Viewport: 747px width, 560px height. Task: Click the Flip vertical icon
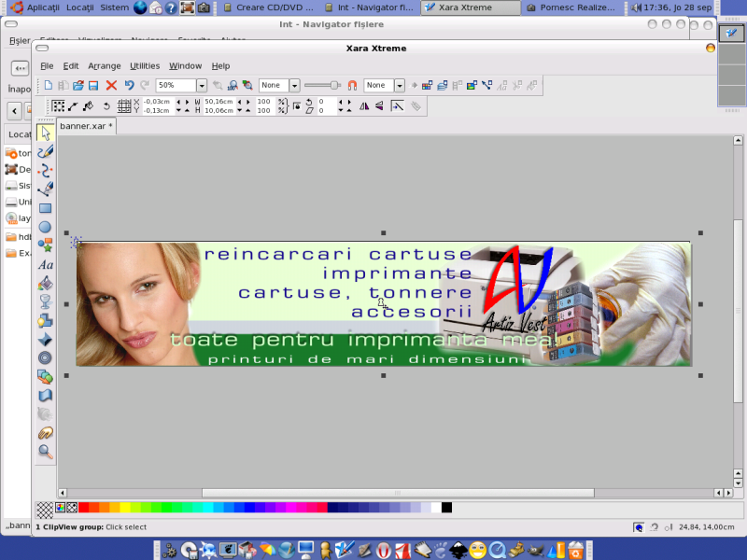[379, 105]
